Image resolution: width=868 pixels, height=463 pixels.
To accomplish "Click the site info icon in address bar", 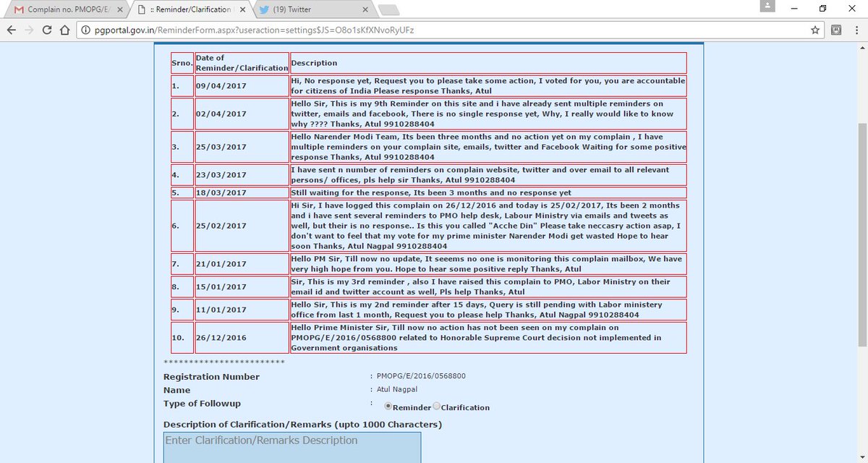I will coord(85,30).
